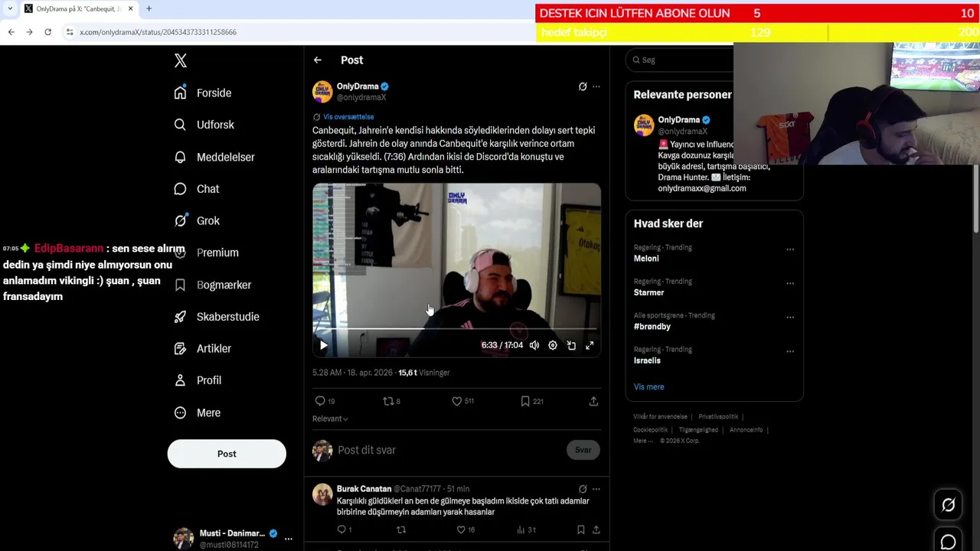
Task: Click Vis mere under trends
Action: [648, 387]
